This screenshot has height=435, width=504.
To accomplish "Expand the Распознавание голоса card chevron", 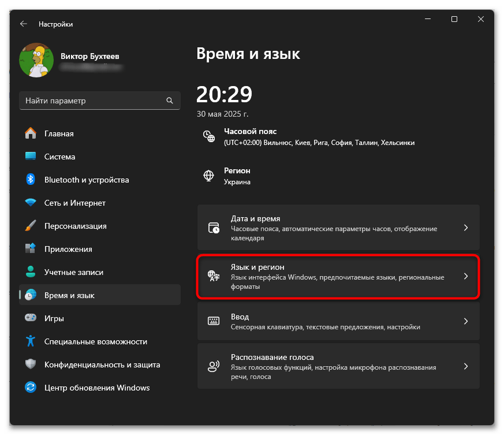I will (466, 366).
